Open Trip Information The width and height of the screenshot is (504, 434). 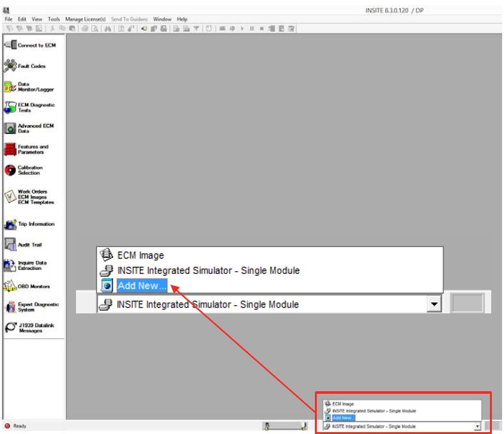[29, 224]
